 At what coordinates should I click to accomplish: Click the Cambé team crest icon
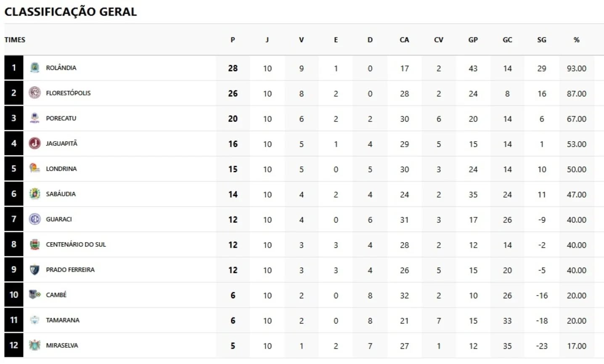point(35,295)
